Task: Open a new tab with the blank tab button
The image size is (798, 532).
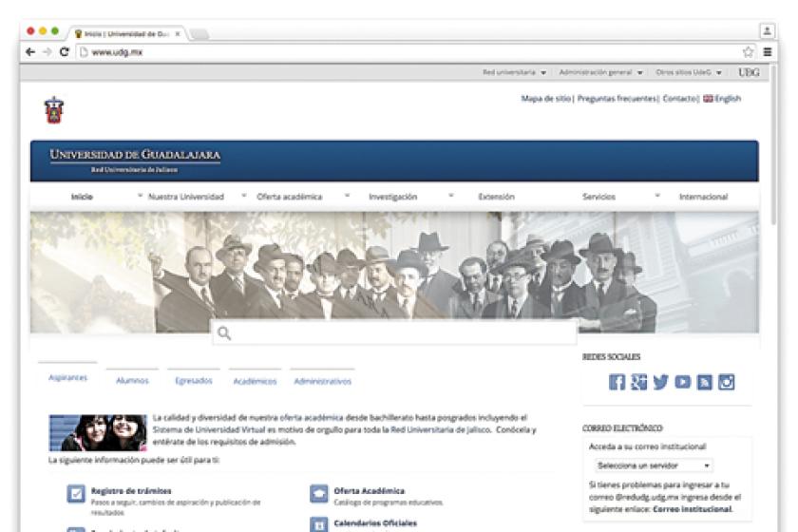Action: click(199, 34)
